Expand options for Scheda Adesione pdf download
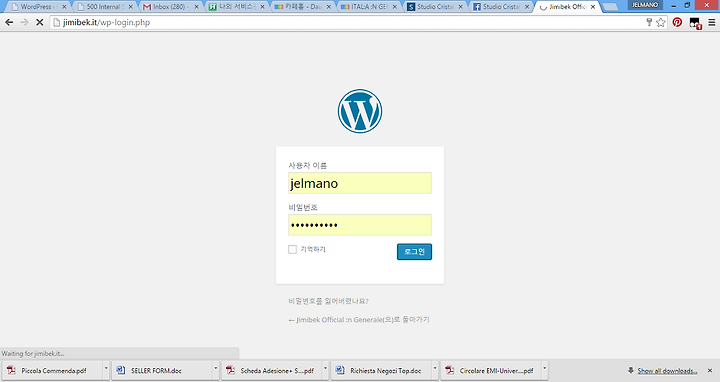 (325, 370)
